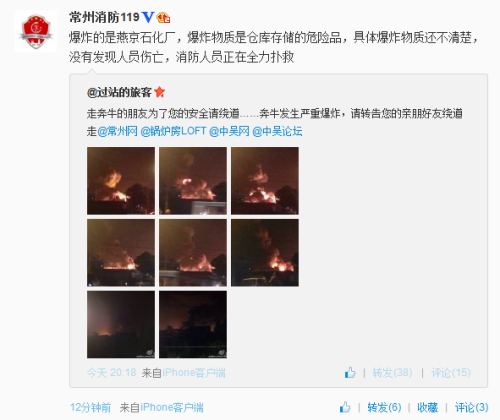Image resolution: width=500 pixels, height=420 pixels.
Task: Open the @中吴网 mention
Action: [229, 131]
